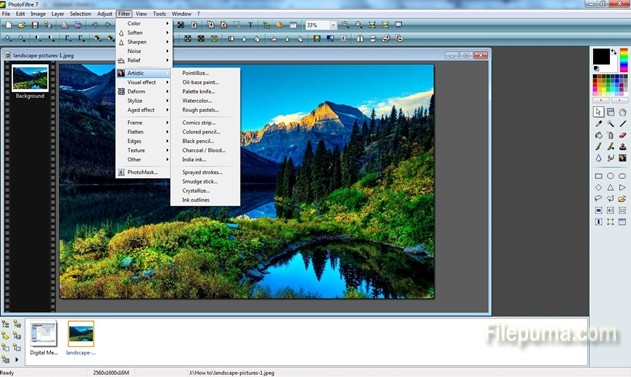Click the Zoom out magnifier icon
Screen dimensions: 631x377
[359, 25]
